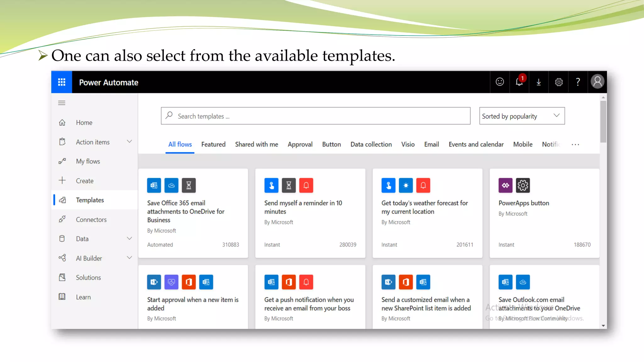Open the notifications bell icon
The image size is (644, 362).
(519, 81)
